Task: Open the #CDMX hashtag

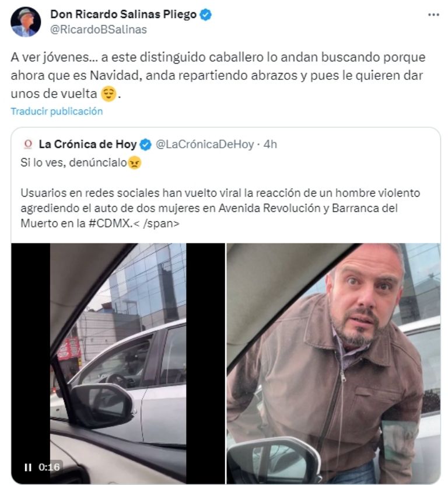Action: (110, 223)
